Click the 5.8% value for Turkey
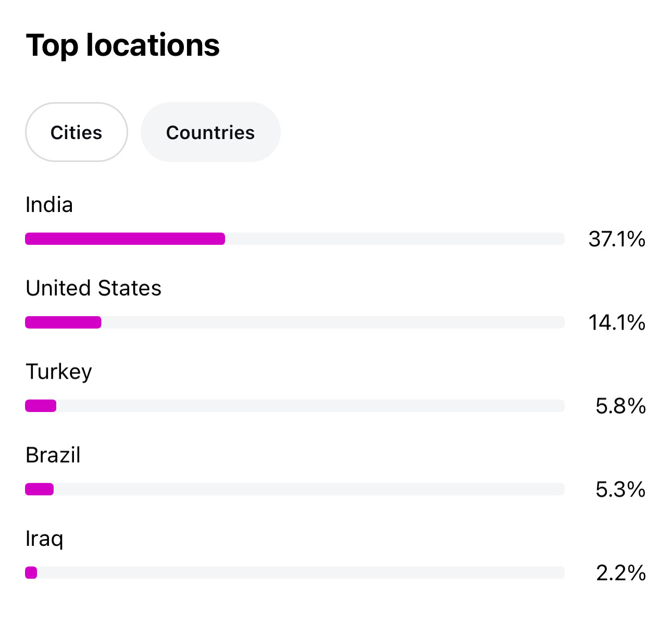Image resolution: width=672 pixels, height=636 pixels. tap(620, 406)
